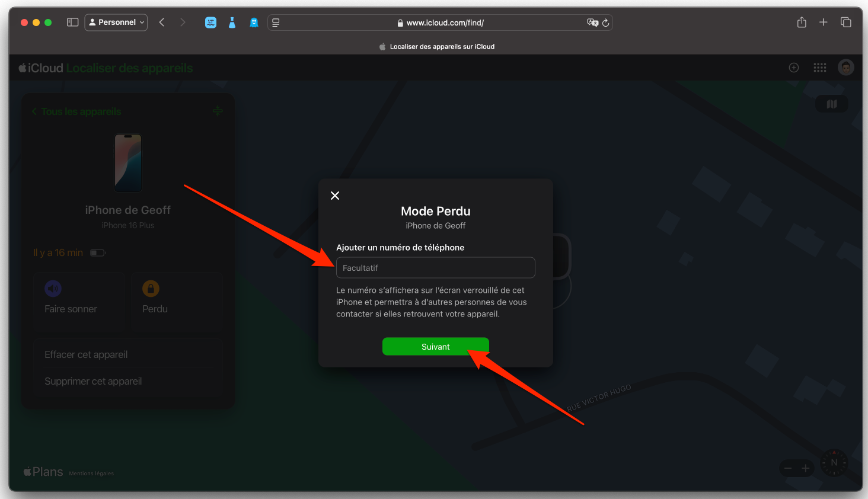Image resolution: width=868 pixels, height=499 pixels.
Task: Click the 'Il y a 16 min' status text
Action: coord(58,252)
